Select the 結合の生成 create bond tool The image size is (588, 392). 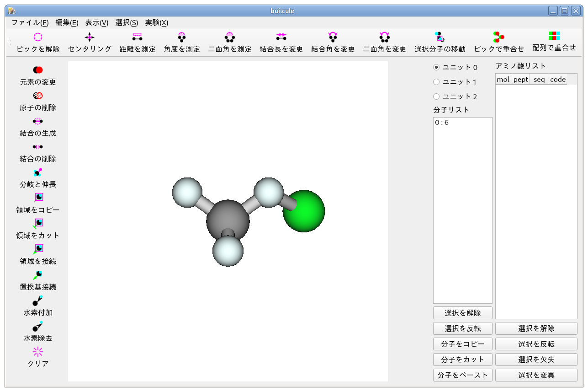[38, 121]
